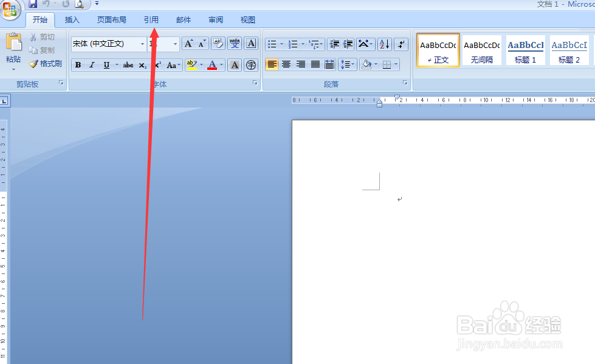Apply multilevel list
The image size is (595, 364).
point(315,44)
